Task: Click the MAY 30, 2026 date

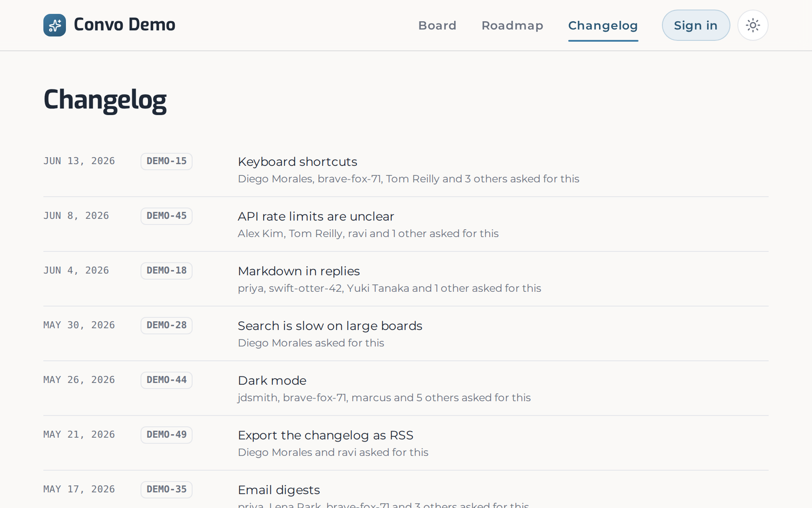Action: click(79, 325)
